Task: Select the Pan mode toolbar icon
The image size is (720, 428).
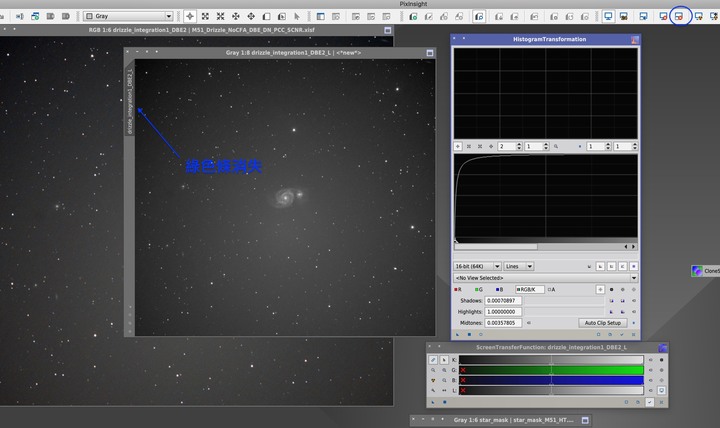Action: coord(236,16)
